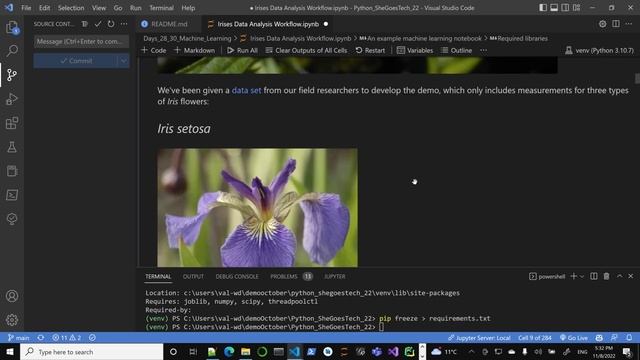Screen dimensions: 640x360
Task: Select kernel venv (Python 3.10.7)
Action: (x=599, y=50)
